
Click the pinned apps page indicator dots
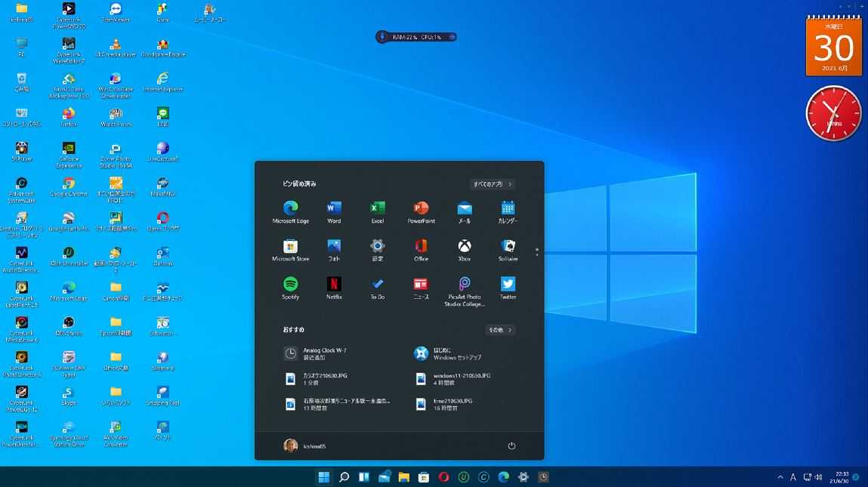(x=536, y=251)
